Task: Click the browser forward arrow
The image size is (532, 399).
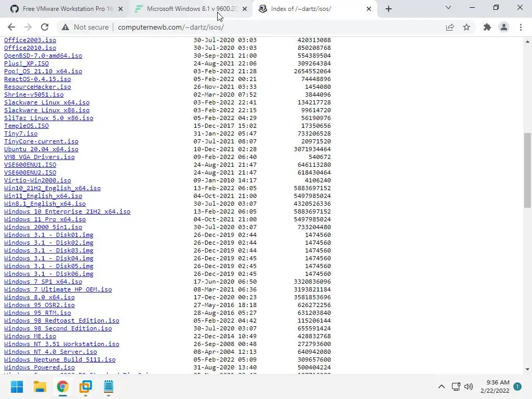Action: (x=28, y=27)
